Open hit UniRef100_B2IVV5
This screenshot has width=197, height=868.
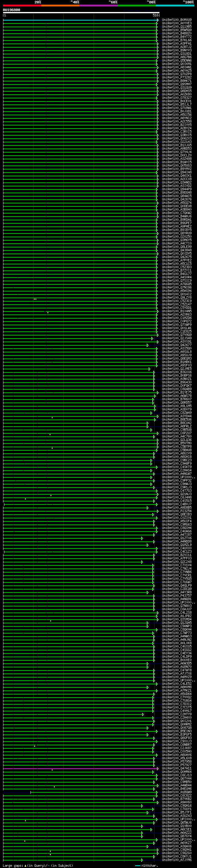pyautogui.click(x=177, y=125)
